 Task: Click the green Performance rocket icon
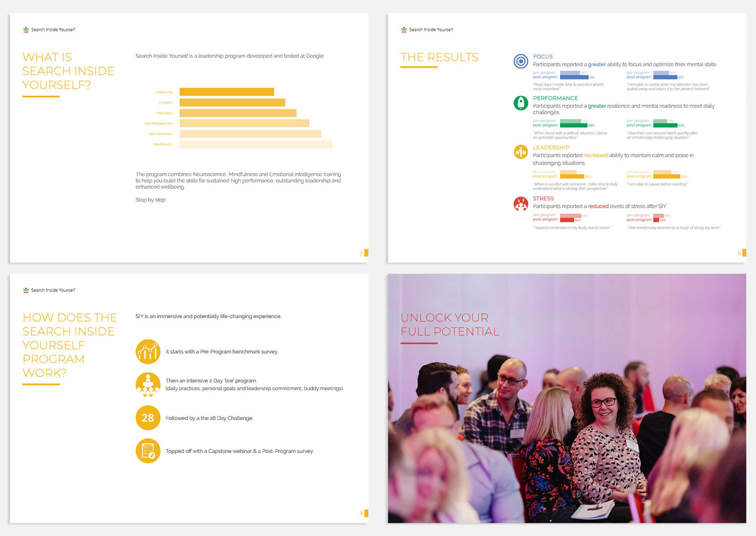521,103
